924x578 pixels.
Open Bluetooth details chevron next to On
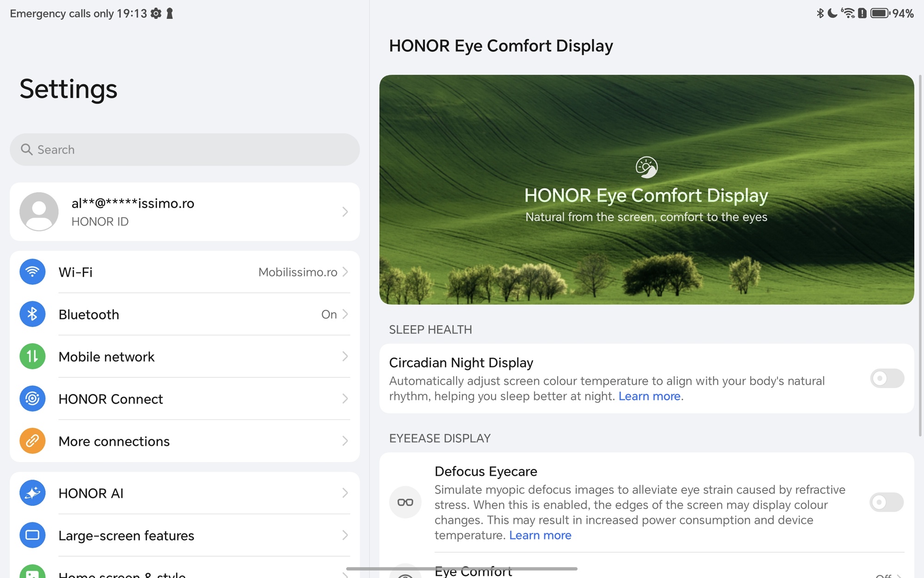(345, 314)
